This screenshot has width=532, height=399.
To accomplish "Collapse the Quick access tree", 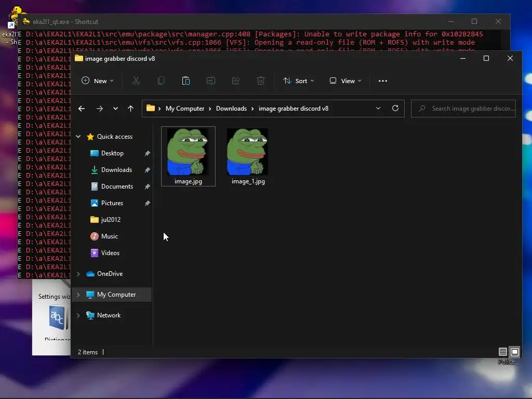I will pos(78,137).
